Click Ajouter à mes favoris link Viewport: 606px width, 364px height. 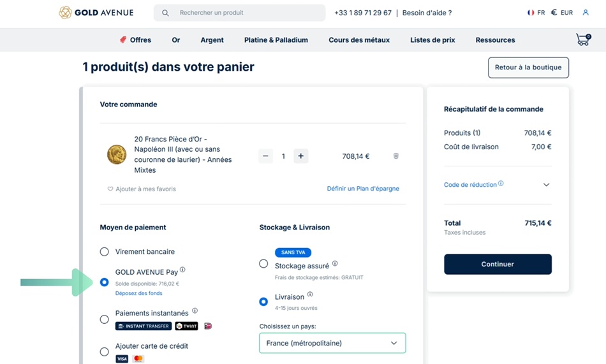145,189
